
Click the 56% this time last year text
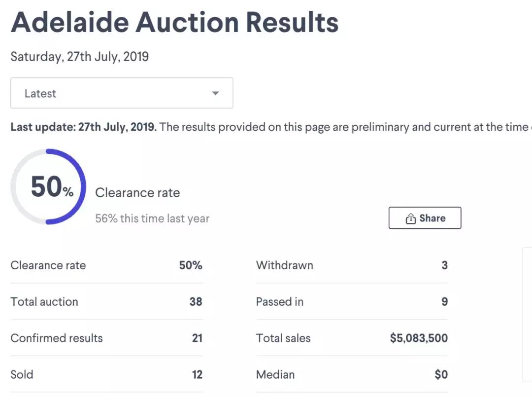point(152,218)
